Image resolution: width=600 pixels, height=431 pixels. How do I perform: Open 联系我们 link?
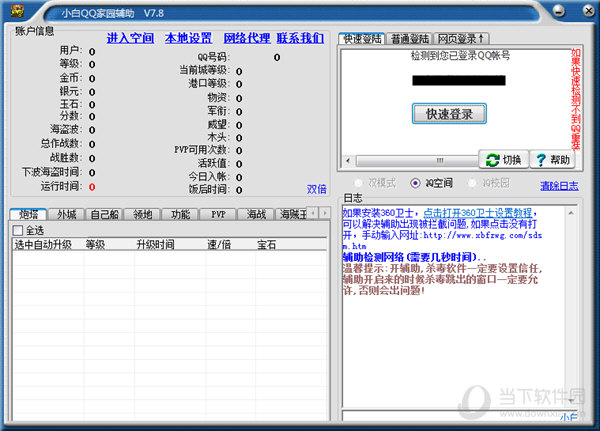300,38
